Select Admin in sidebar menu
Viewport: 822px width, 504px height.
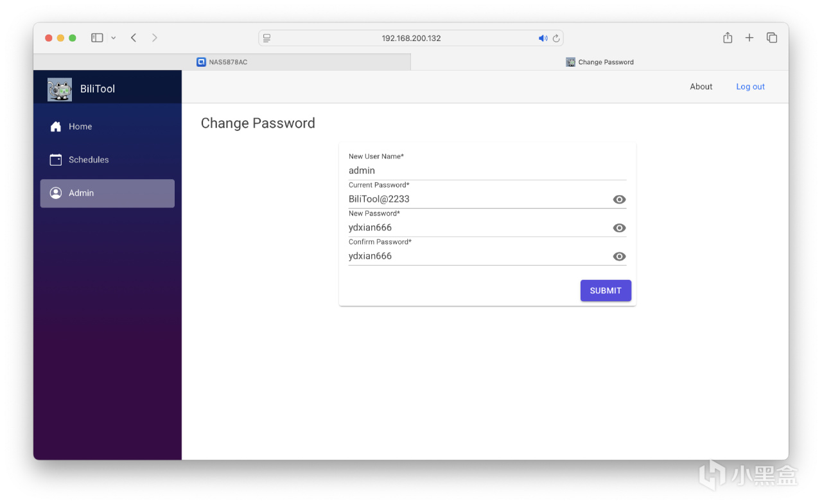[x=107, y=193]
